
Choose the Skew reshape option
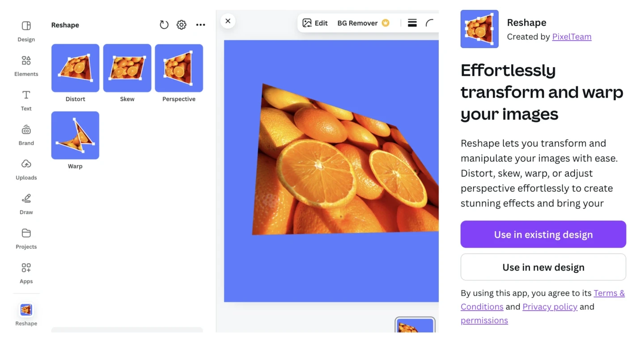tap(127, 68)
